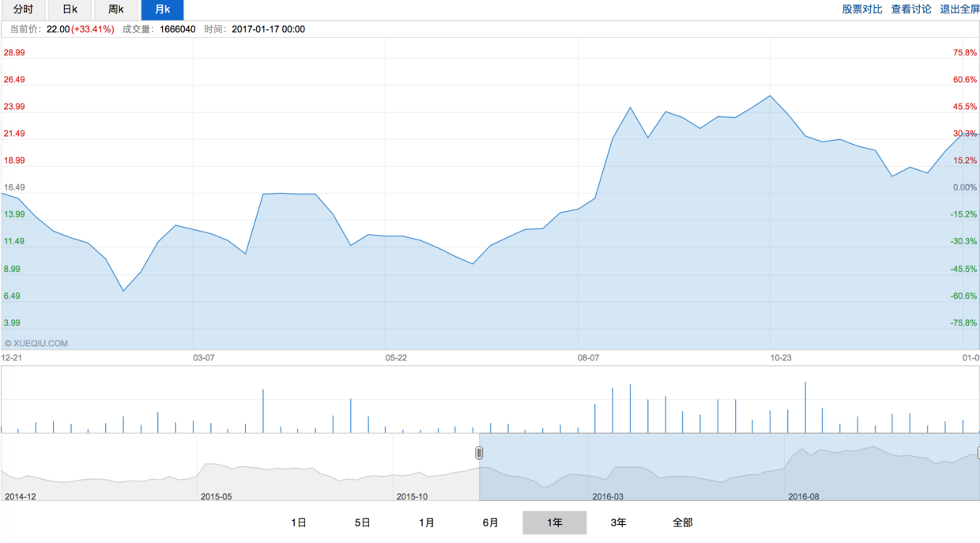Select the 1年 range button

click(x=555, y=522)
